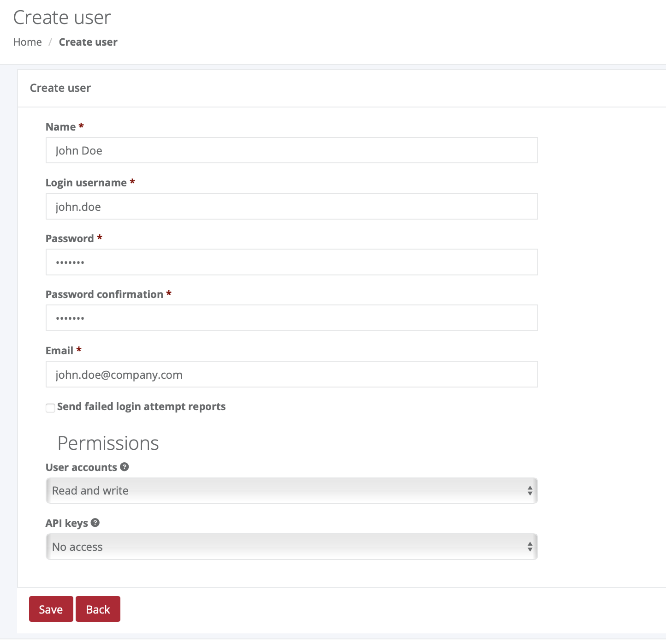Click the Permissions section heading
The height and width of the screenshot is (644, 666).
point(108,443)
